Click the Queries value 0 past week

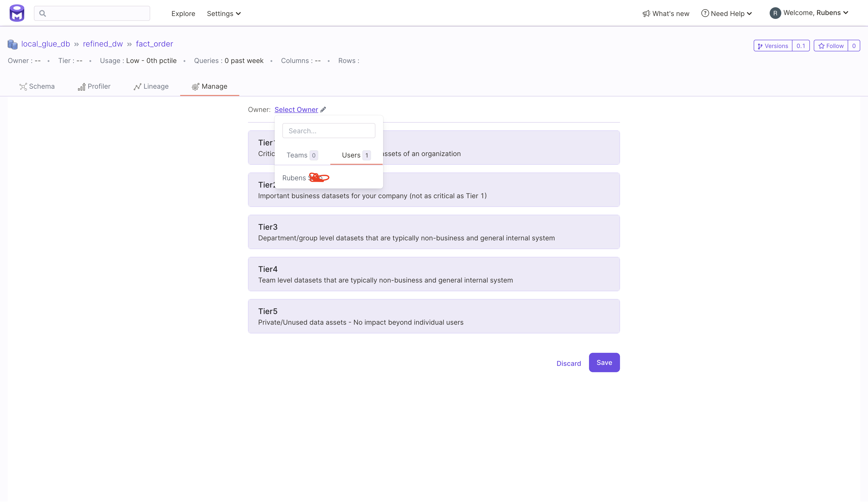click(x=244, y=61)
